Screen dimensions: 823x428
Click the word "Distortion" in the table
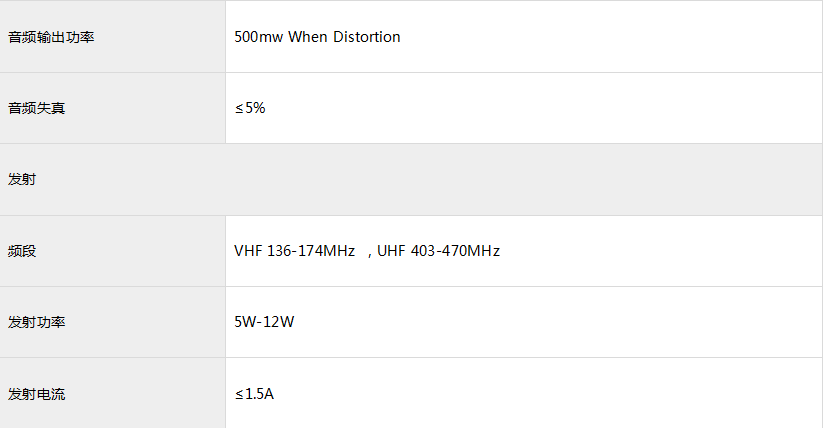click(368, 37)
